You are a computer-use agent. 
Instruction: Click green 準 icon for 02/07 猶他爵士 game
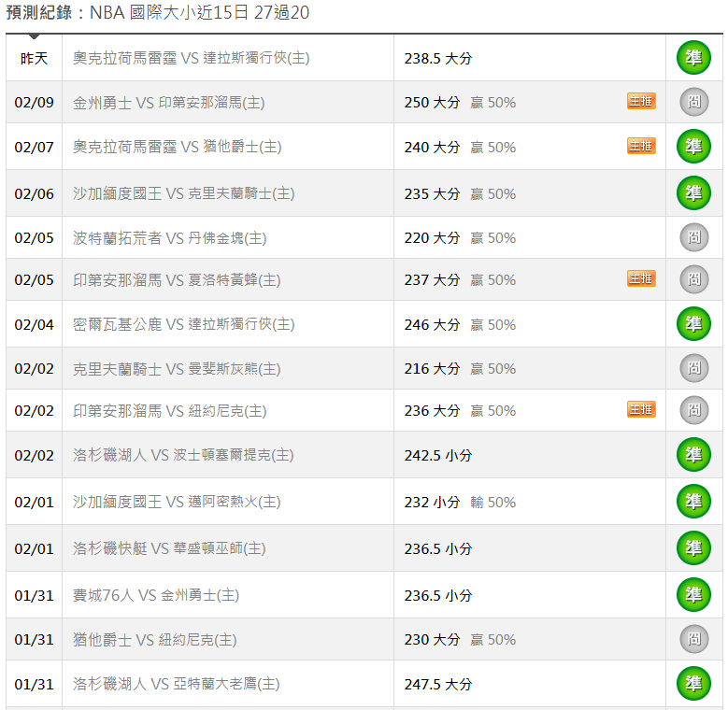[693, 146]
